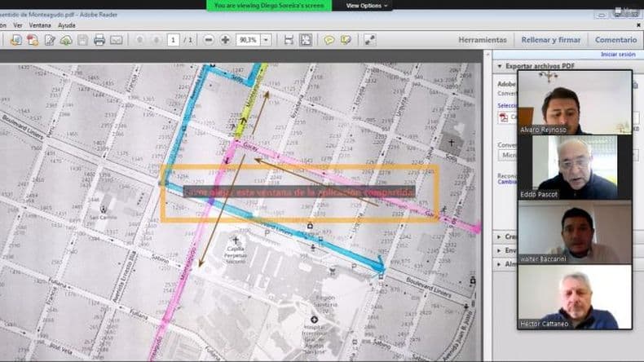This screenshot has height=362, width=644.
Task: Open the Comentario panel
Action: pos(615,40)
